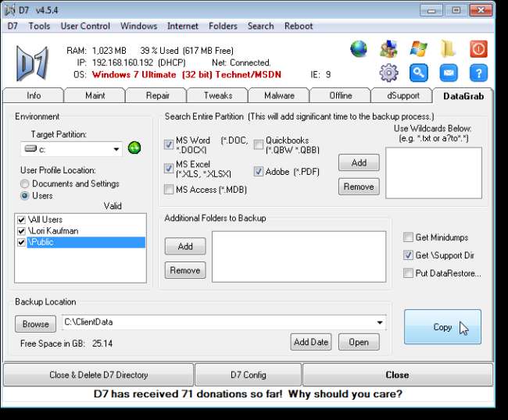Viewport: 508px width, 420px height.
Task: Open the Internet menu
Action: [182, 26]
